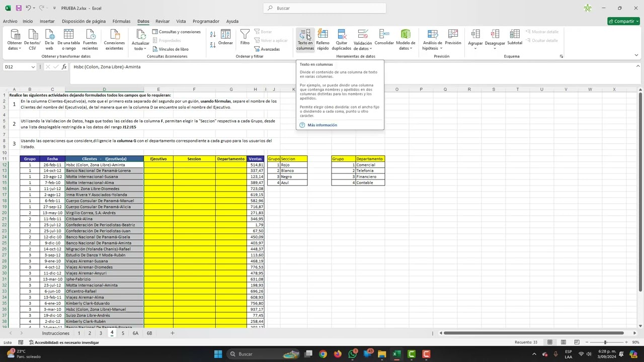This screenshot has height=362, width=644.
Task: Import De una tabla o rango
Action: coord(68,40)
